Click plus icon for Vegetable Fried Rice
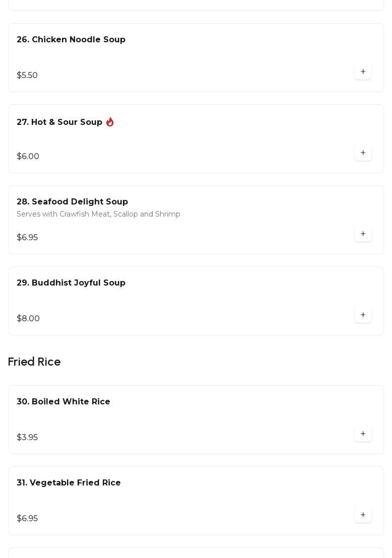The width and height of the screenshot is (392, 558). 363,515
